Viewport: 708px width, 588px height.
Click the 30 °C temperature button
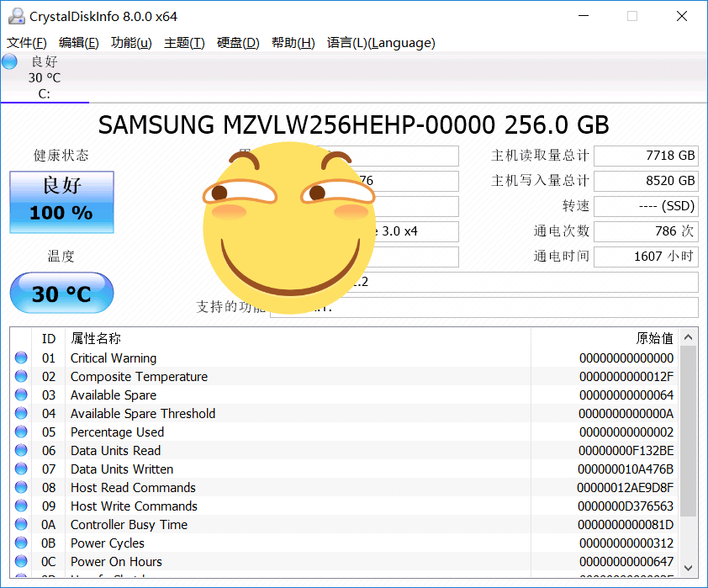click(x=62, y=293)
